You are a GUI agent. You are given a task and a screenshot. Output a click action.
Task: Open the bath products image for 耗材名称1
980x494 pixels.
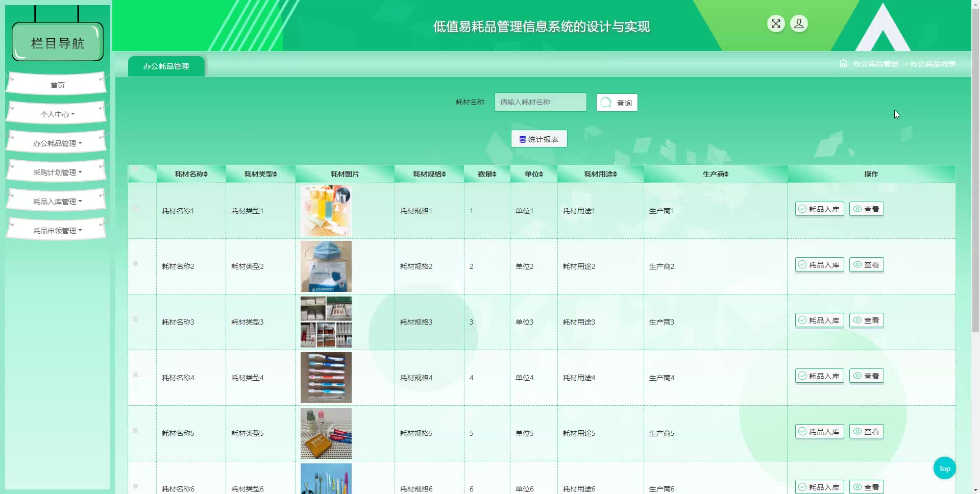pos(326,211)
